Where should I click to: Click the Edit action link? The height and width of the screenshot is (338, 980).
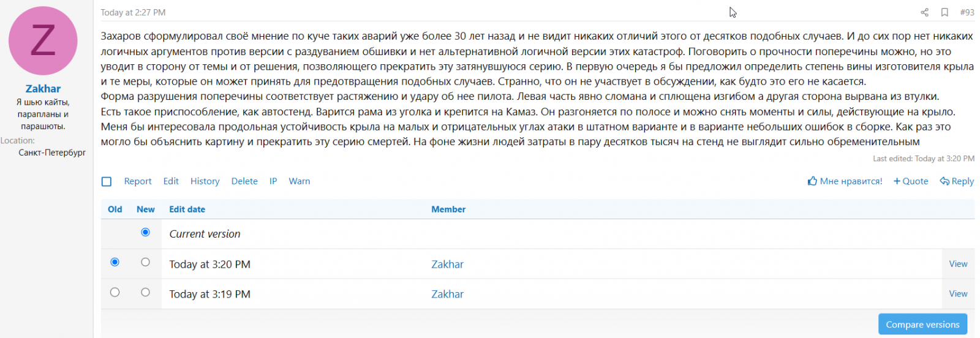click(171, 181)
